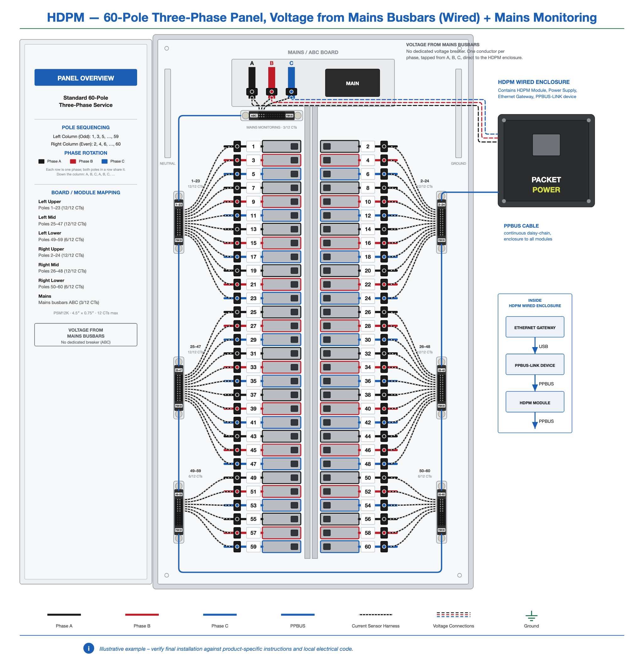
Task: Click the gray display on the Packet Power enclosure
Action: tap(546, 145)
